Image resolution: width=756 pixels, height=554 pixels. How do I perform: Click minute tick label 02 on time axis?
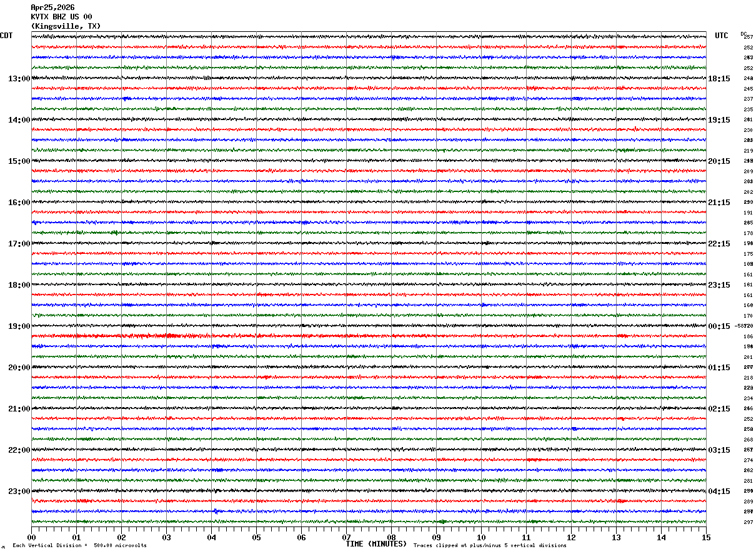[121, 537]
